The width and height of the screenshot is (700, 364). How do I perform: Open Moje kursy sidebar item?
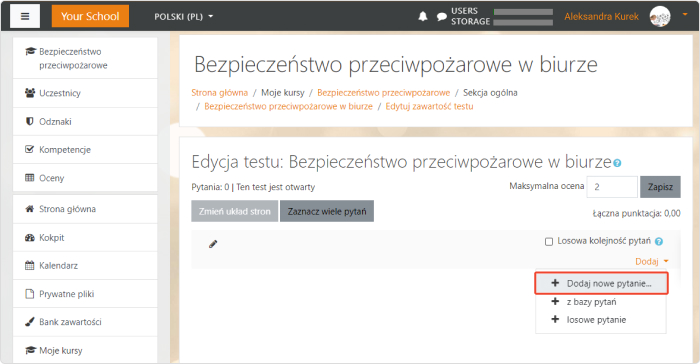coord(85,351)
